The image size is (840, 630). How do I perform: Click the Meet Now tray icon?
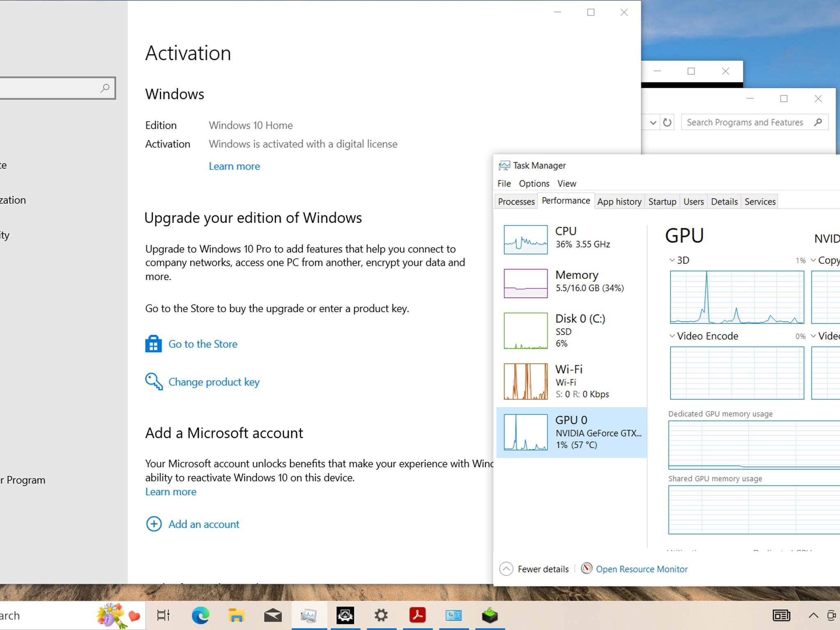tap(832, 615)
